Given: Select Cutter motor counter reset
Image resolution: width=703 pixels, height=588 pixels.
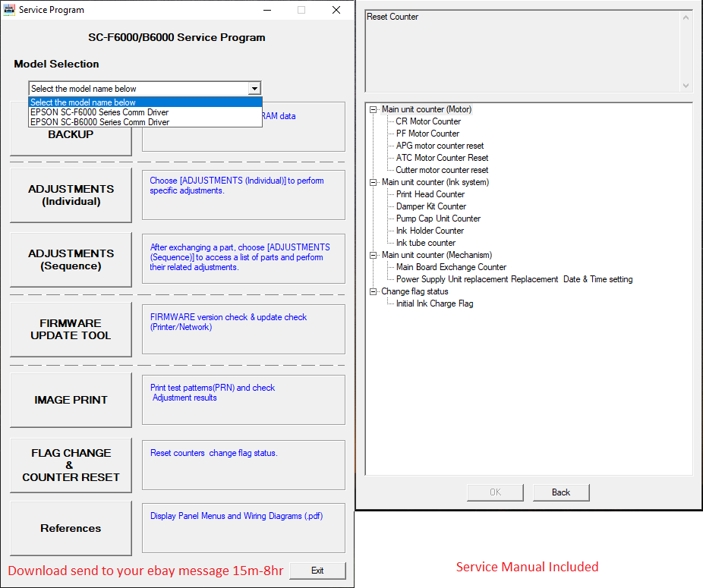Looking at the screenshot, I should 442,170.
